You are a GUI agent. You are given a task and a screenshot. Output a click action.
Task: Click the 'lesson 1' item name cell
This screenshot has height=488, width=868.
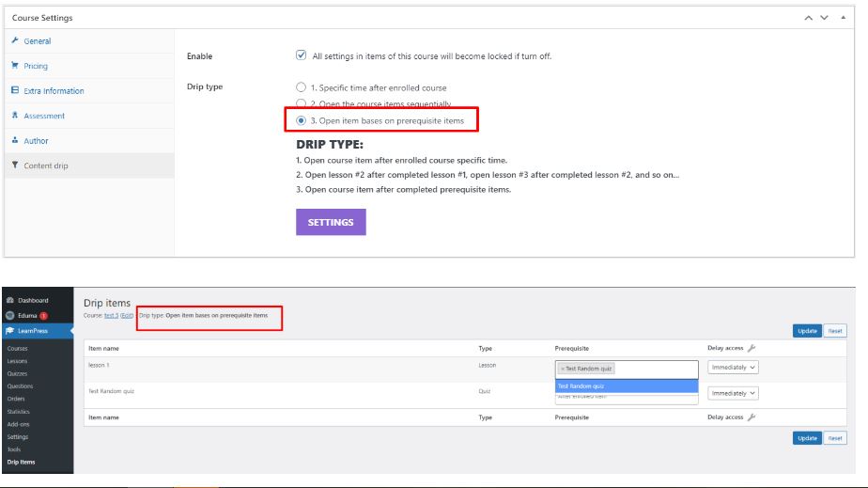[99, 365]
